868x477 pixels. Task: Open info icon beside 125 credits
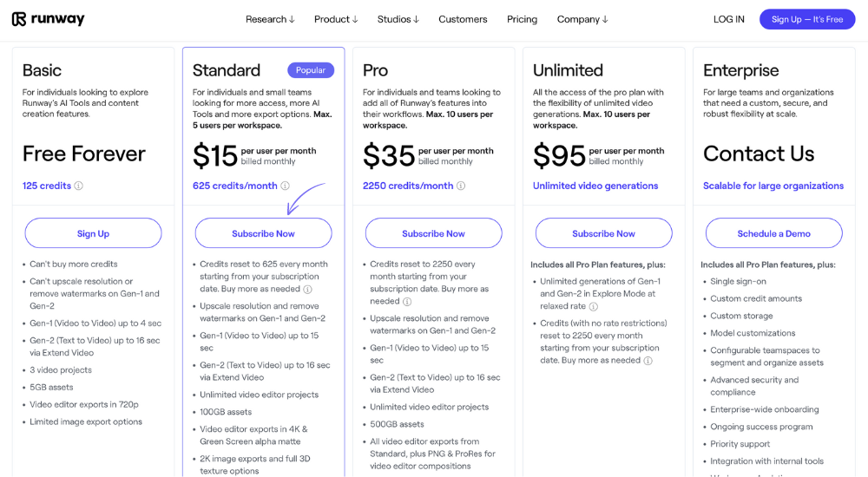click(x=79, y=186)
